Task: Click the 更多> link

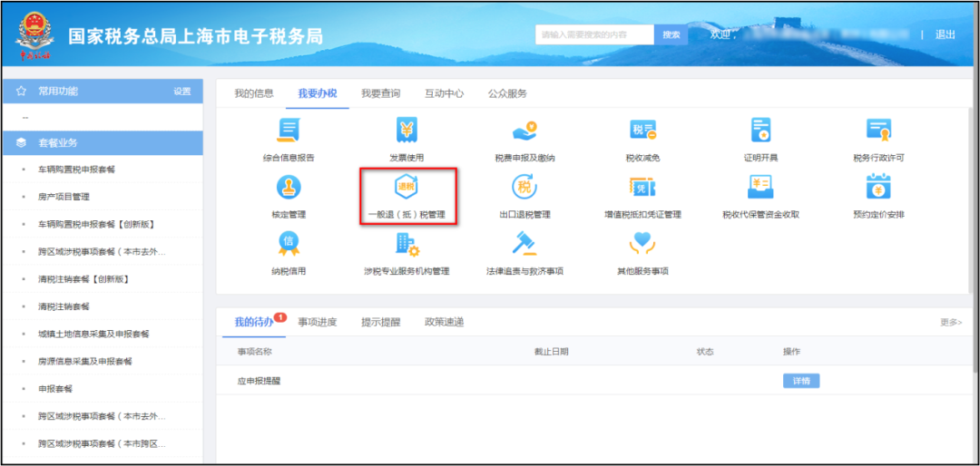Action: click(x=951, y=323)
